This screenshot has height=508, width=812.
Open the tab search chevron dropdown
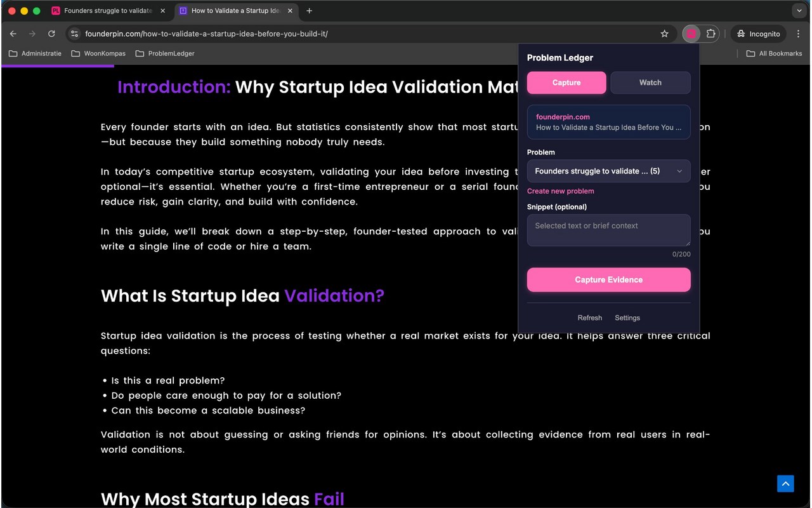(x=799, y=11)
